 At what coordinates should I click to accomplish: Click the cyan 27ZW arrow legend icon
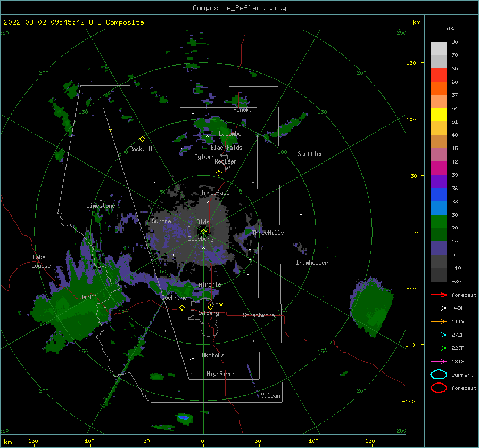point(439,335)
